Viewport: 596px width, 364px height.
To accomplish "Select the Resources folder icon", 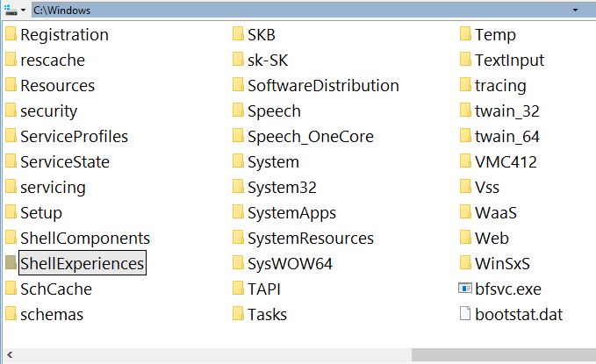I will click(x=11, y=85).
